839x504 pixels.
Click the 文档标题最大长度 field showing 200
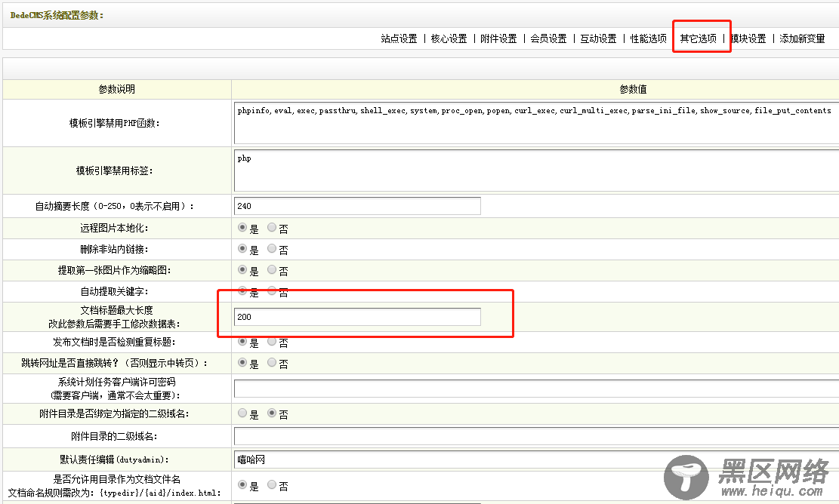point(357,317)
